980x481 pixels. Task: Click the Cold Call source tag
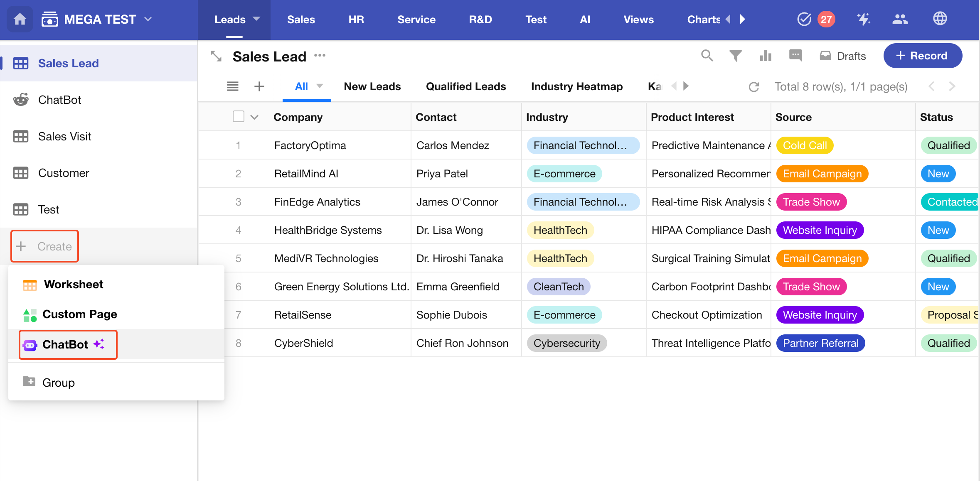click(804, 145)
